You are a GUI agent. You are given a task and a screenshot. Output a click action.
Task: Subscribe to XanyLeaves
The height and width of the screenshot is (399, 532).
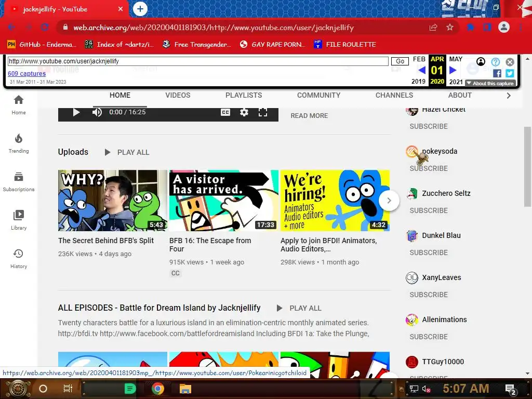429,295
